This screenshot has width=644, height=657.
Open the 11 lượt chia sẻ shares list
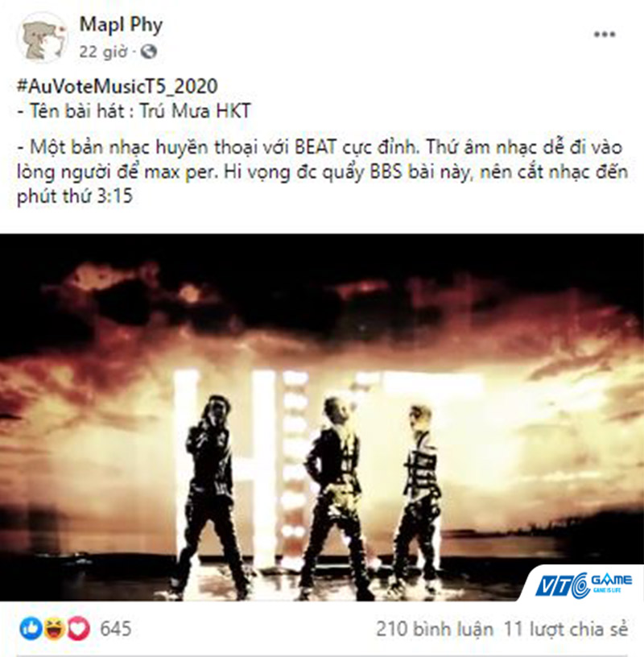coord(566,629)
